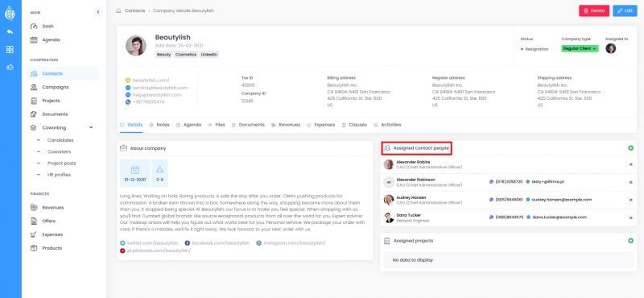Image resolution: width=644 pixels, height=298 pixels.
Task: Click the LinkedIn tag
Action: pyautogui.click(x=209, y=55)
